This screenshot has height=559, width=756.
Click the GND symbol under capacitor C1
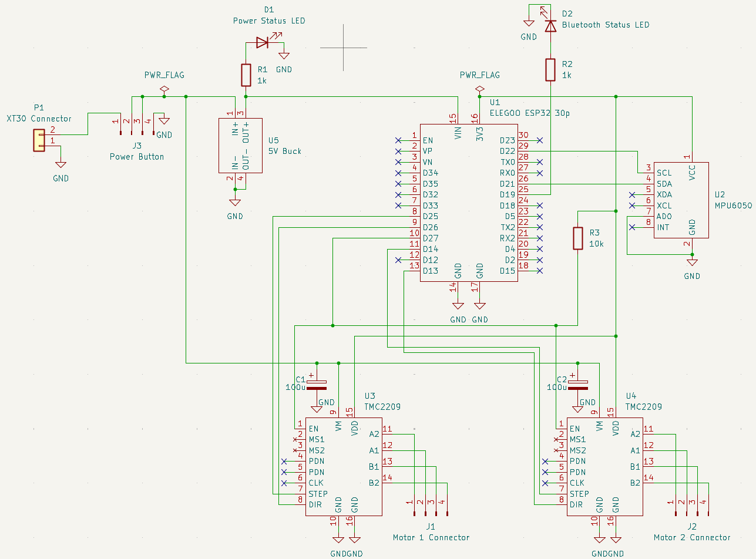tap(317, 408)
